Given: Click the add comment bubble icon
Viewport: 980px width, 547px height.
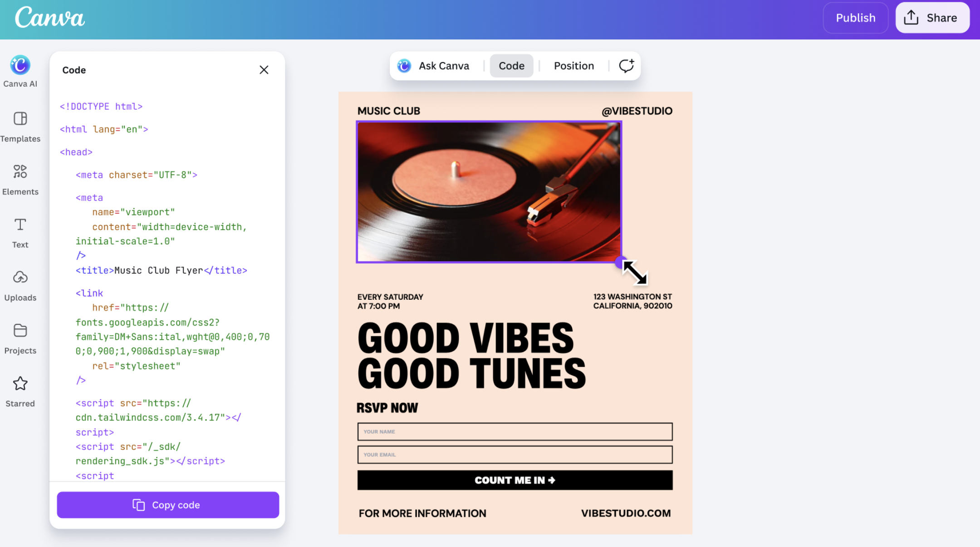Looking at the screenshot, I should 626,66.
